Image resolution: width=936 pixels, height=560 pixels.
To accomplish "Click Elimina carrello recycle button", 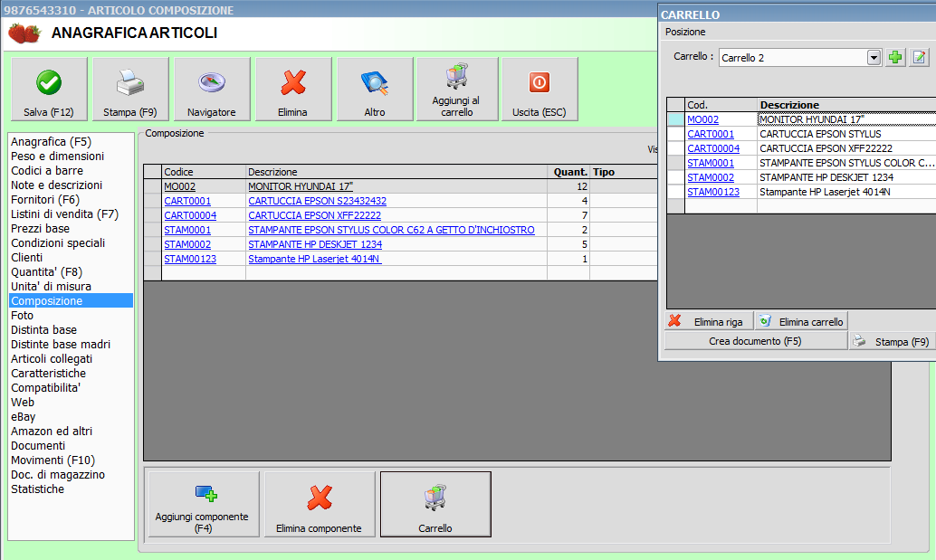I will (802, 321).
